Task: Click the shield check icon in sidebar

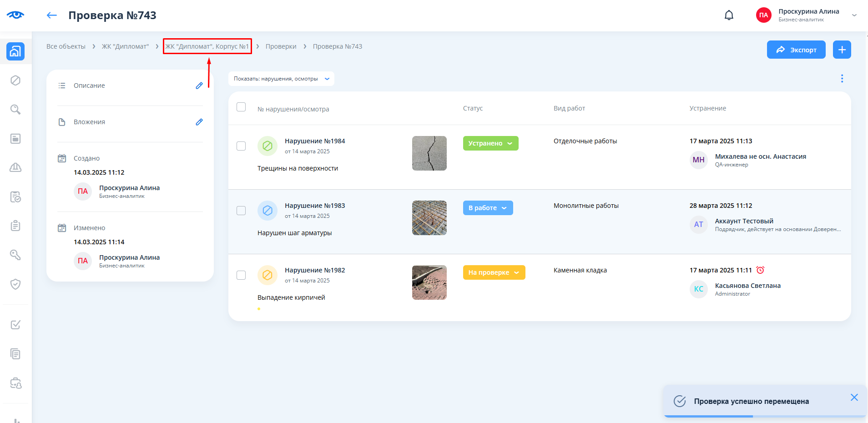Action: point(15,284)
